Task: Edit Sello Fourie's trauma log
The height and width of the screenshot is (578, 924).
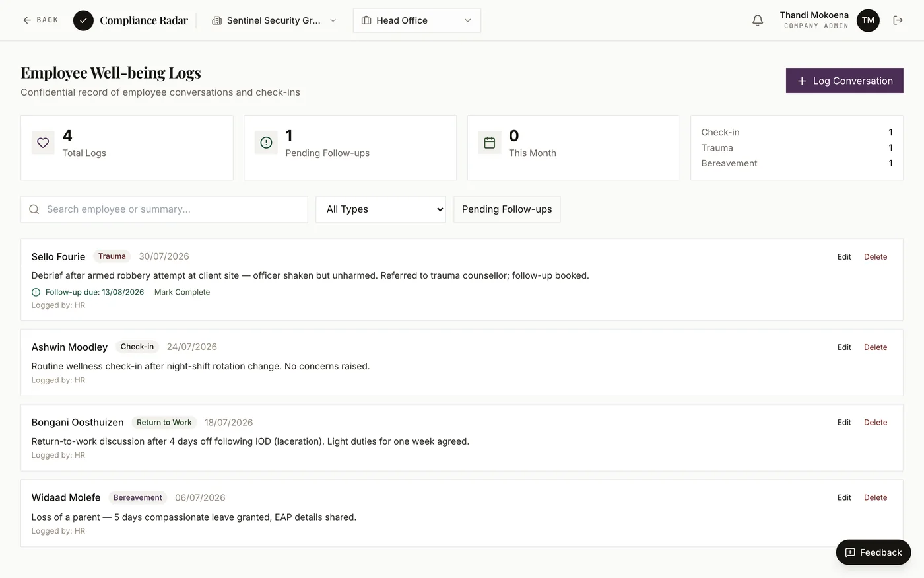Action: [844, 257]
